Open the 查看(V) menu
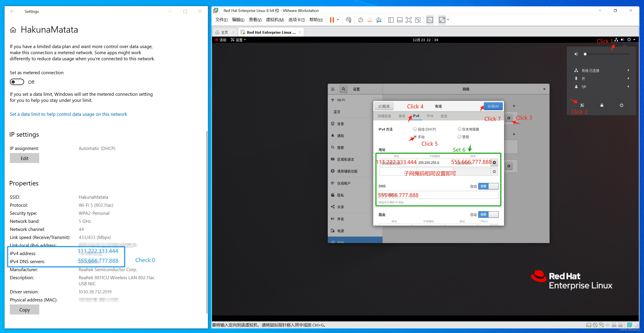The image size is (644, 333). click(255, 20)
